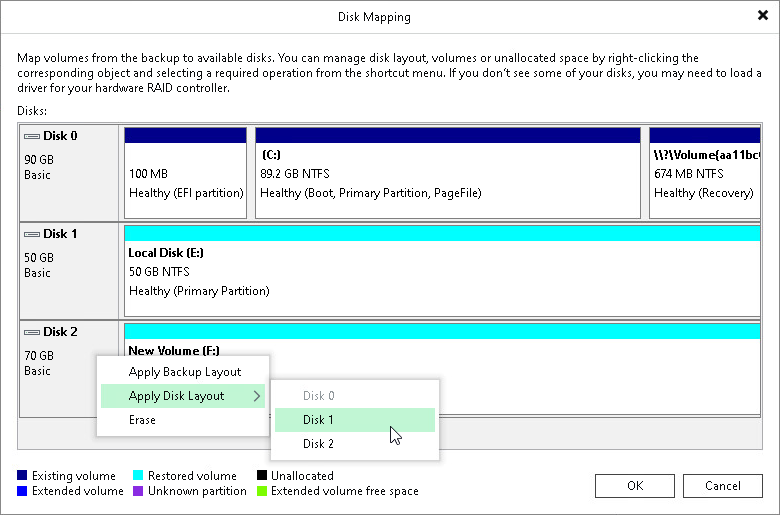
Task: Click the Disk 1 label text
Action: click(60, 234)
